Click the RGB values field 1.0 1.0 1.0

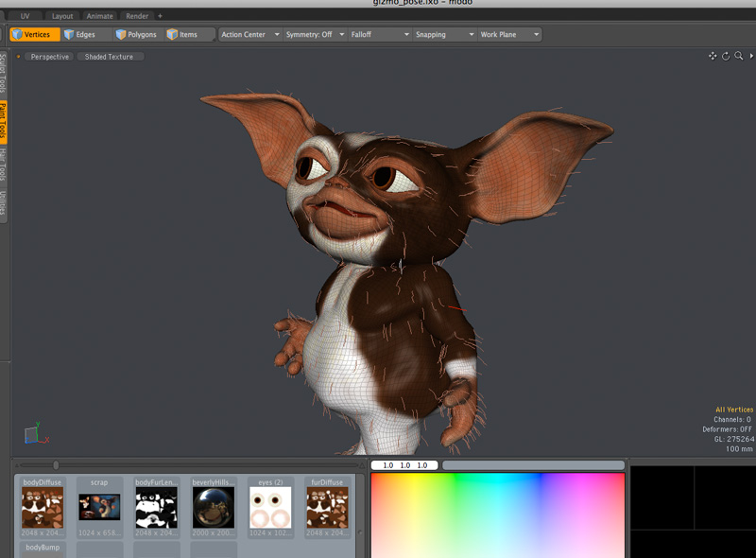404,465
